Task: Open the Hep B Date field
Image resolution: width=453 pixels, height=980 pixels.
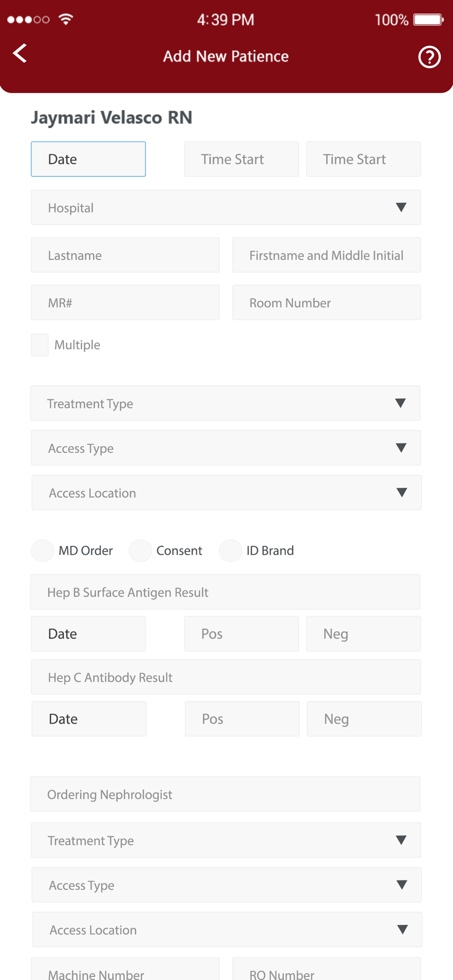Action: click(x=88, y=634)
